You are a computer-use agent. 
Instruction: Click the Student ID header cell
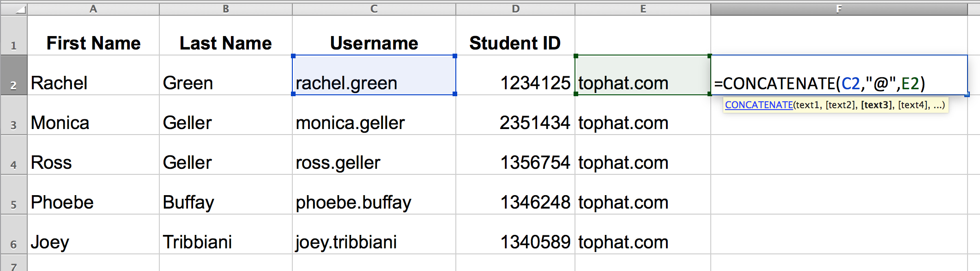coord(515,43)
